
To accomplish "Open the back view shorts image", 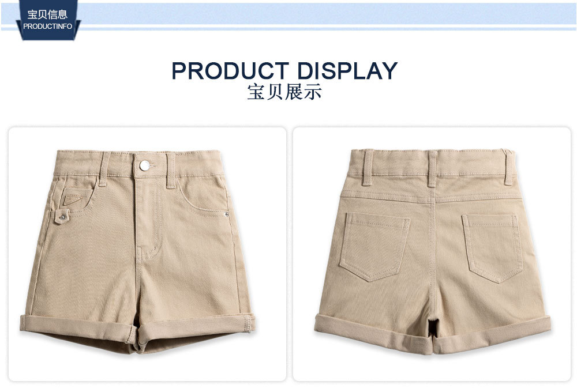I will [x=432, y=254].
